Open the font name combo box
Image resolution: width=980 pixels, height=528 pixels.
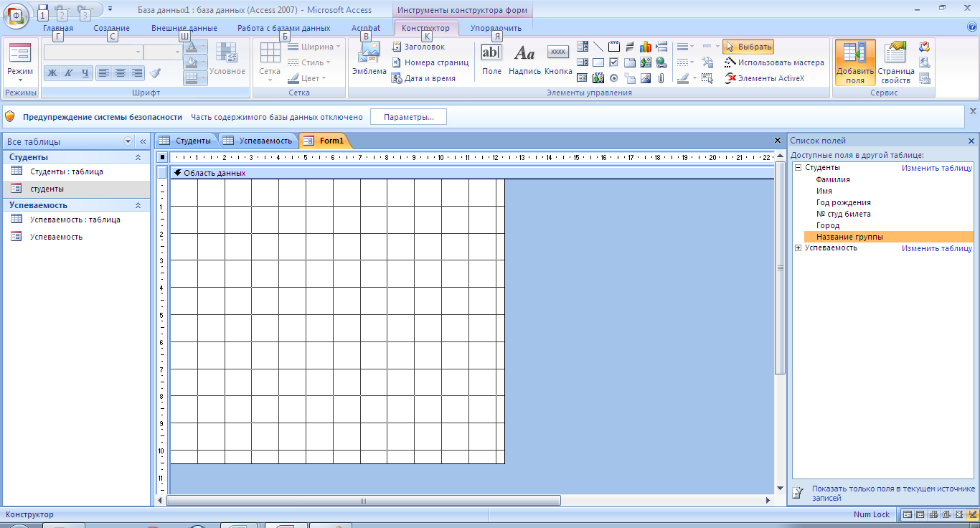(93, 52)
